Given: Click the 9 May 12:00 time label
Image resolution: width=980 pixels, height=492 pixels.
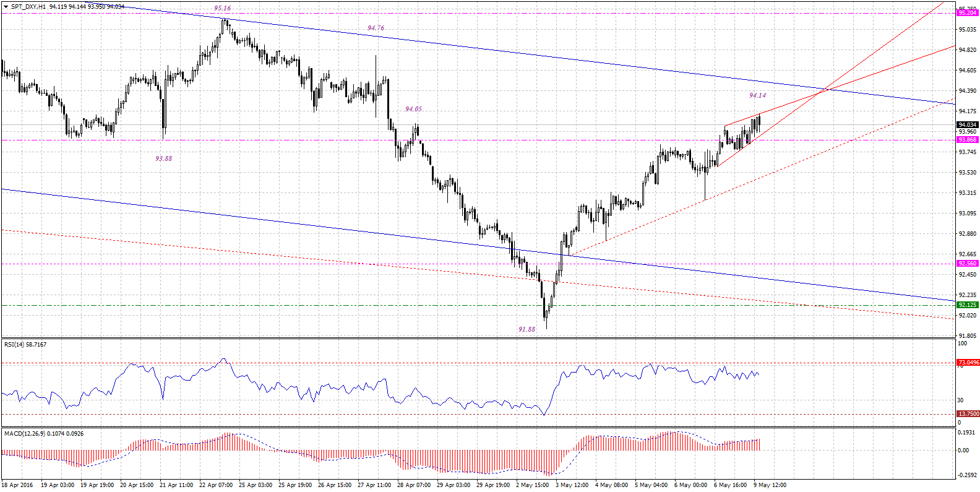Looking at the screenshot, I should pos(770,485).
